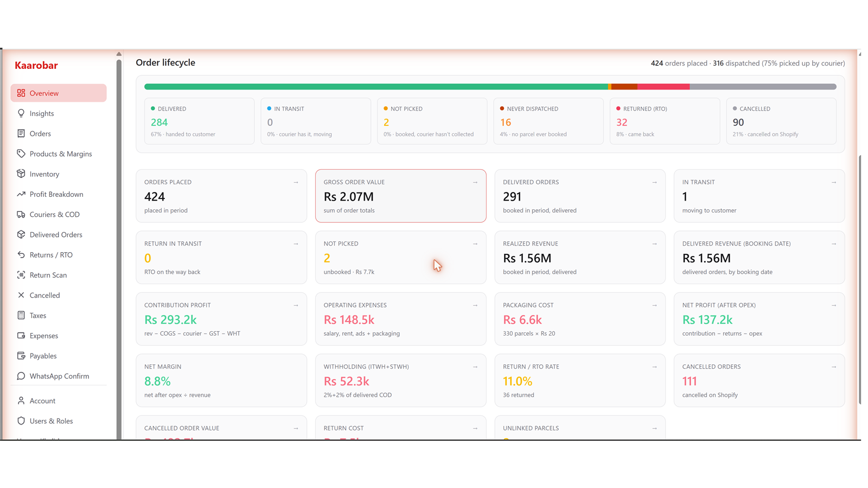Open the Couriers & COD truck icon
868x488 pixels.
pyautogui.click(x=21, y=214)
